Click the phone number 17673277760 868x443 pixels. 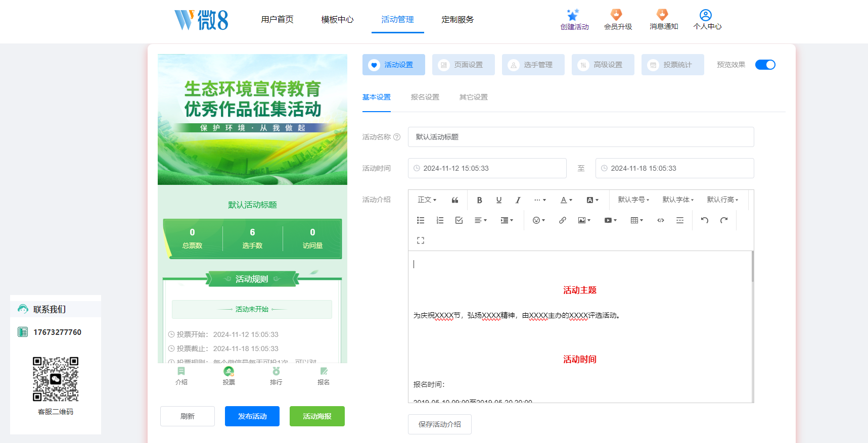click(x=57, y=332)
